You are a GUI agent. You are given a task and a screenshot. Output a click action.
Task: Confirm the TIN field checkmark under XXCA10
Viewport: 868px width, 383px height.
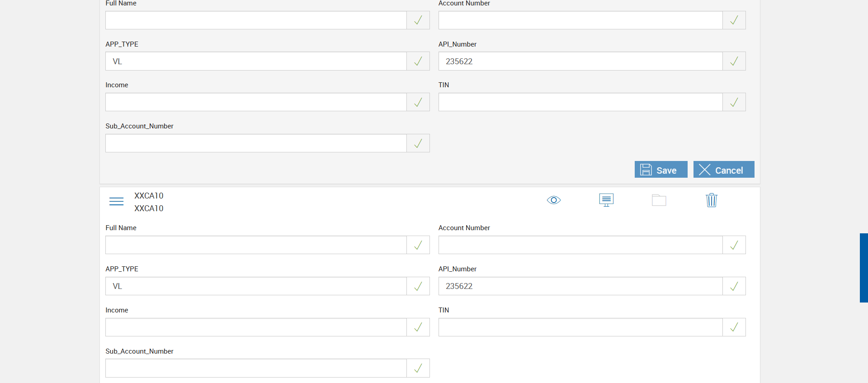734,327
